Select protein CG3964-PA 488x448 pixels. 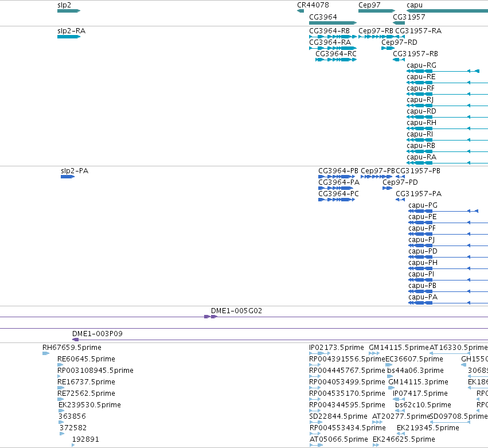(x=335, y=188)
